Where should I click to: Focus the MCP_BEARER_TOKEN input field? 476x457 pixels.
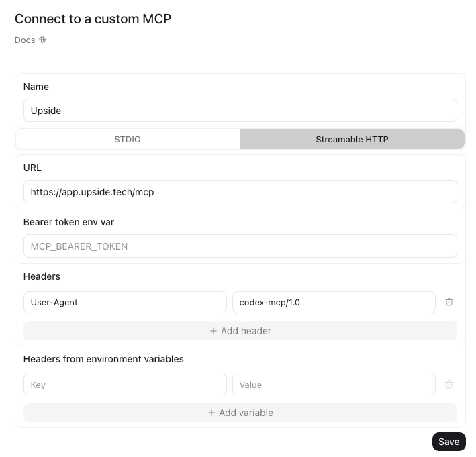pos(240,246)
